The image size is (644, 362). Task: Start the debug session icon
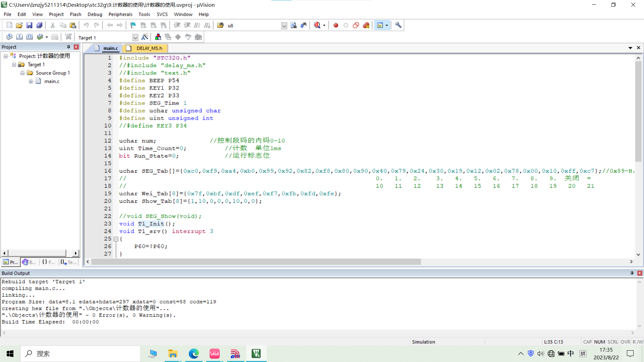tap(317, 25)
